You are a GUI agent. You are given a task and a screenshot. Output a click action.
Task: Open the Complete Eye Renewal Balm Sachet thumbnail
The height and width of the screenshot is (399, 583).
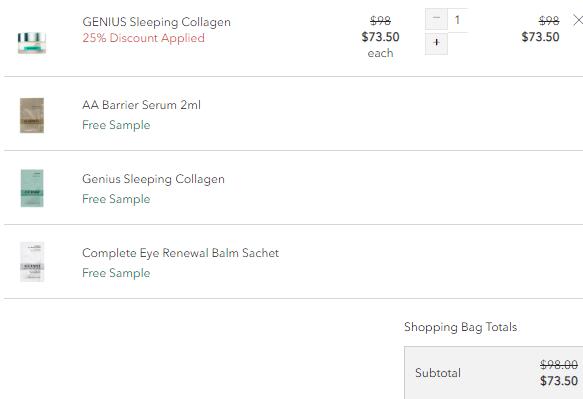[32, 262]
